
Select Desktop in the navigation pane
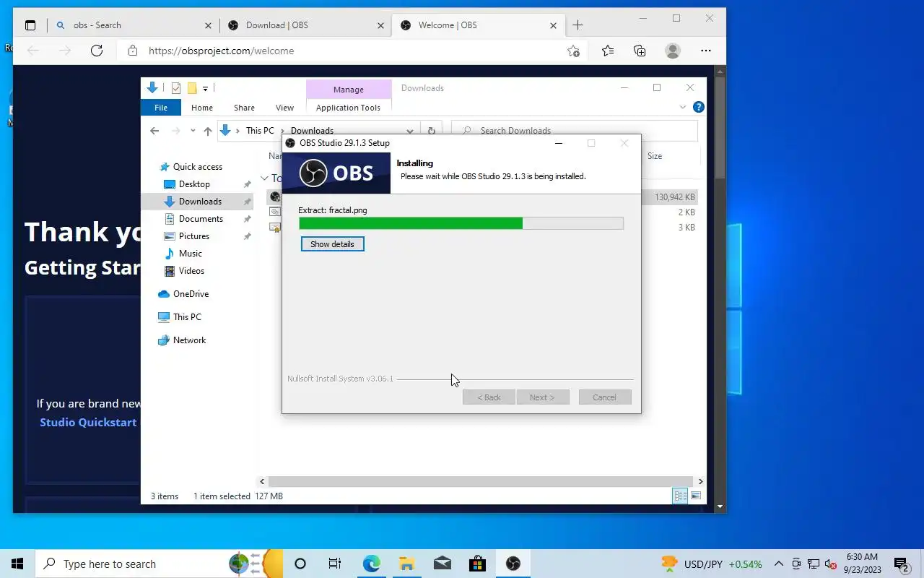194,184
